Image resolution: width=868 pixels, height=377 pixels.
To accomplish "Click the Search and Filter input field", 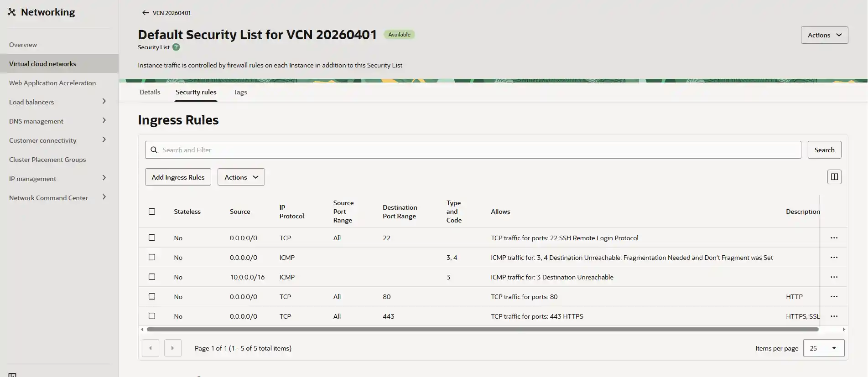I will pyautogui.click(x=473, y=150).
